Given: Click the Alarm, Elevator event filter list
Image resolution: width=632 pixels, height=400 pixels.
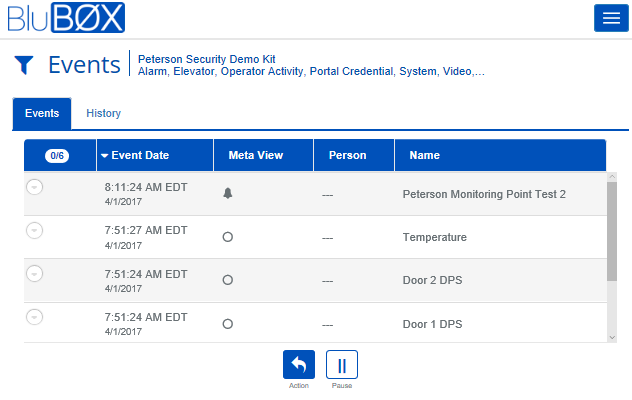Looking at the screenshot, I should coord(311,72).
